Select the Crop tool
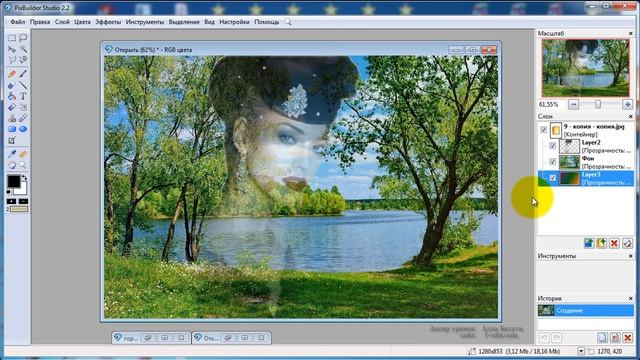The width and height of the screenshot is (640, 360). click(12, 140)
